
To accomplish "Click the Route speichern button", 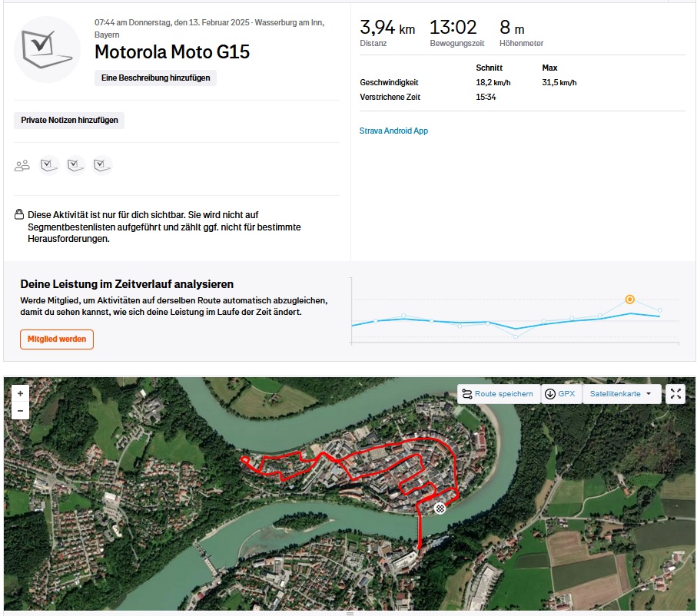I will pos(499,394).
